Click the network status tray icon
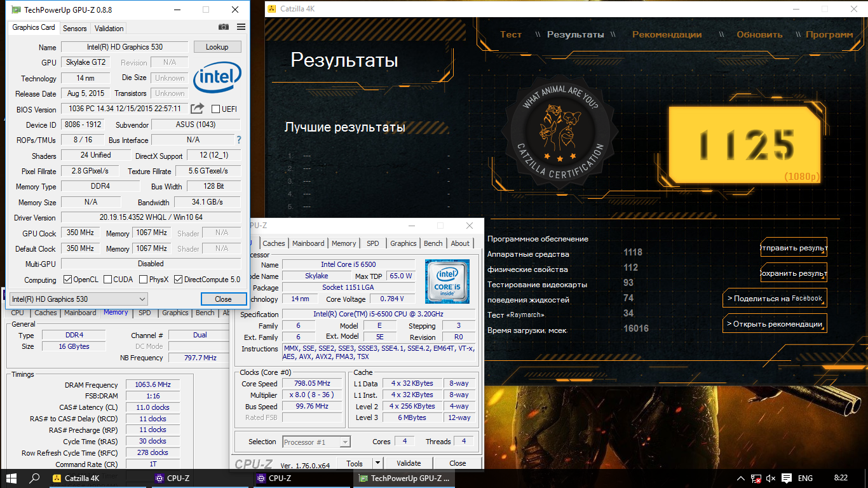The width and height of the screenshot is (868, 488). 756,478
